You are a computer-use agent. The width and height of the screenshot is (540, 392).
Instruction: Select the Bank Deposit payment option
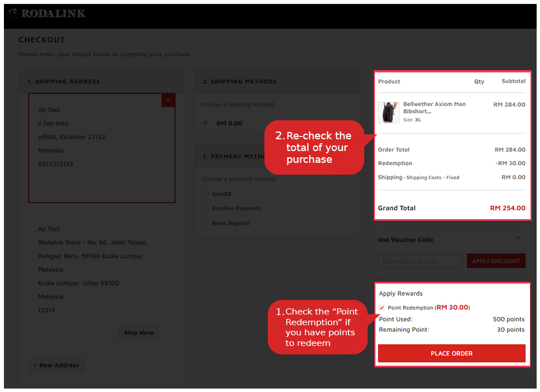pyautogui.click(x=205, y=222)
